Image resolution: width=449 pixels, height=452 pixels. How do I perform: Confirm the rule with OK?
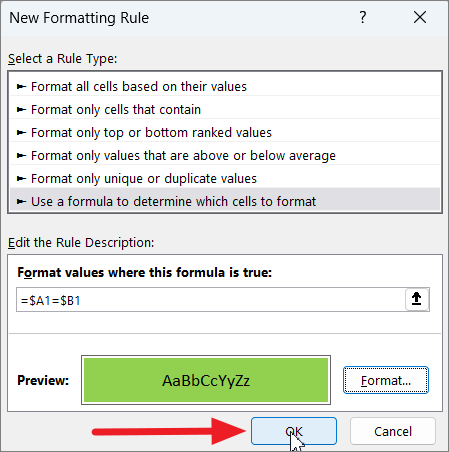click(x=294, y=431)
